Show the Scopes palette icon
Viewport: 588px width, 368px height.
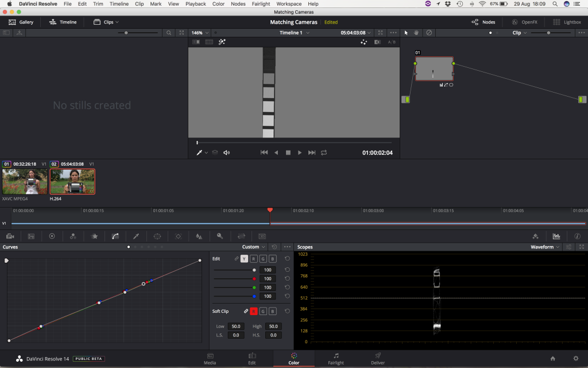point(556,236)
